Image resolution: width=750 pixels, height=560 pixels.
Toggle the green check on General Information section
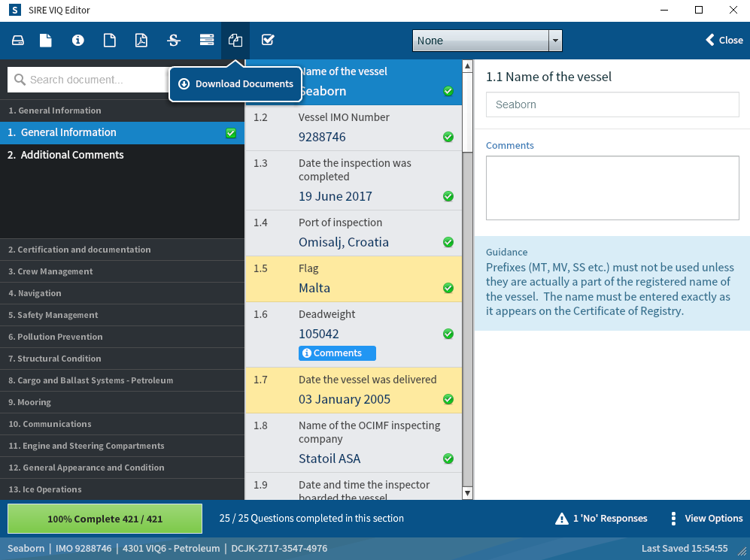click(231, 133)
